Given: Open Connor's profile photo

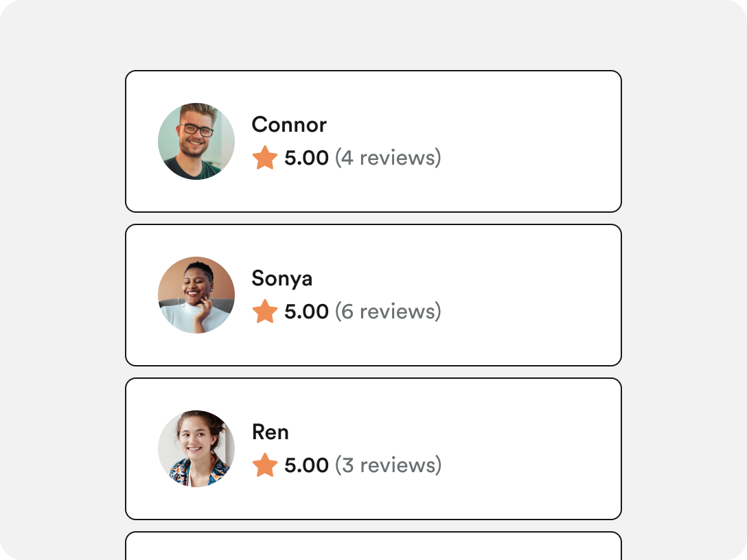Looking at the screenshot, I should (196, 141).
